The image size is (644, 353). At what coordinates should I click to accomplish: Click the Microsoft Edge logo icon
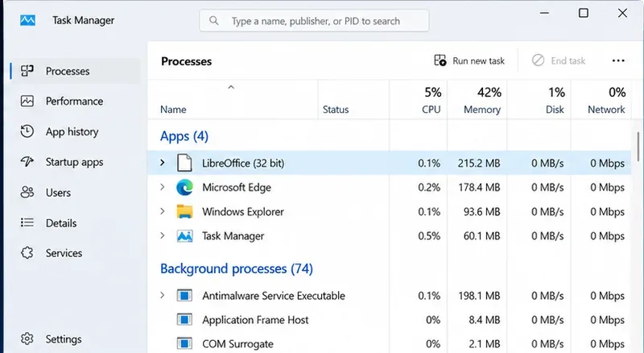tap(184, 187)
